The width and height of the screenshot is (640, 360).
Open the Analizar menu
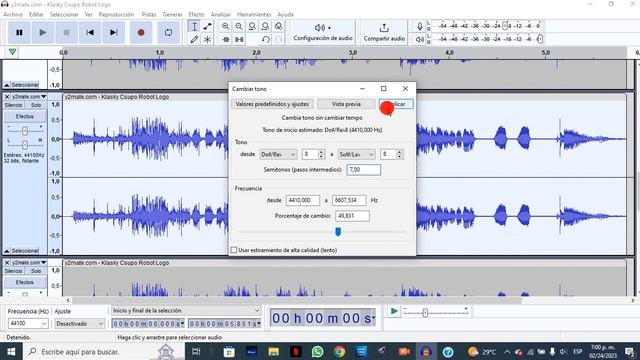click(x=220, y=14)
